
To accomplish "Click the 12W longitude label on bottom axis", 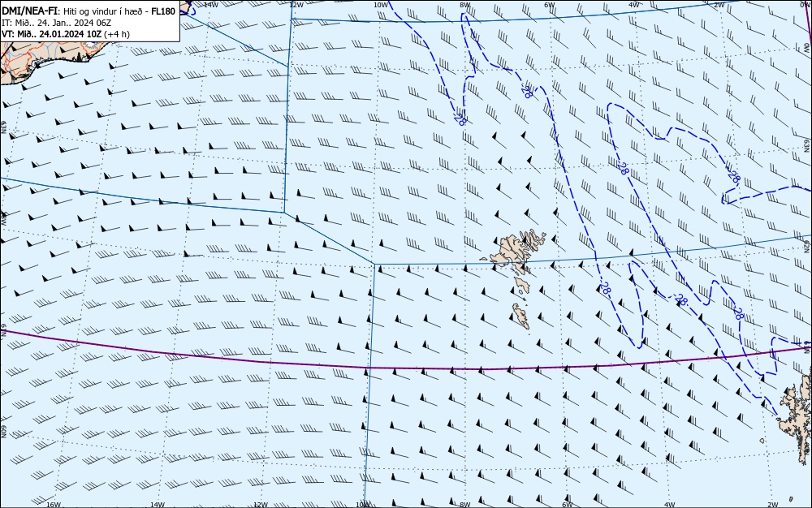I will (261, 505).
